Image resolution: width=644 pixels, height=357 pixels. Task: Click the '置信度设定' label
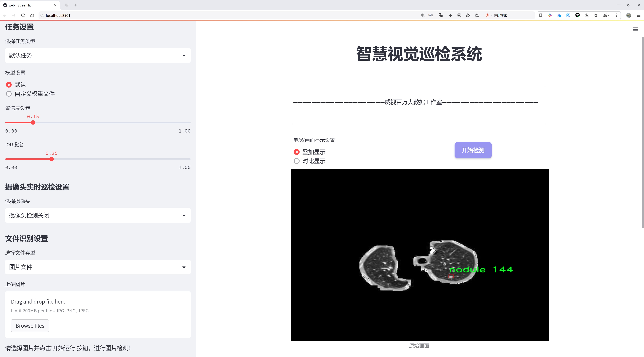(18, 108)
